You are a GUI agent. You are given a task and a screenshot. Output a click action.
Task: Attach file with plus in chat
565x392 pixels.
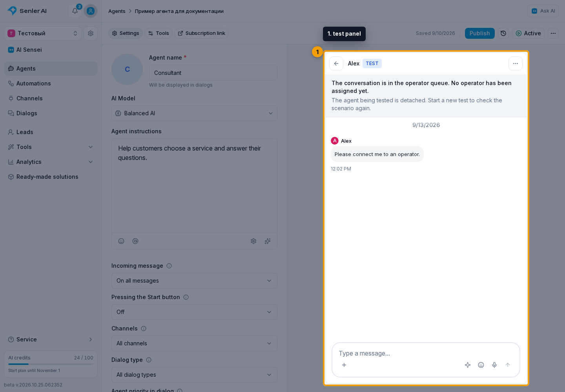click(344, 365)
